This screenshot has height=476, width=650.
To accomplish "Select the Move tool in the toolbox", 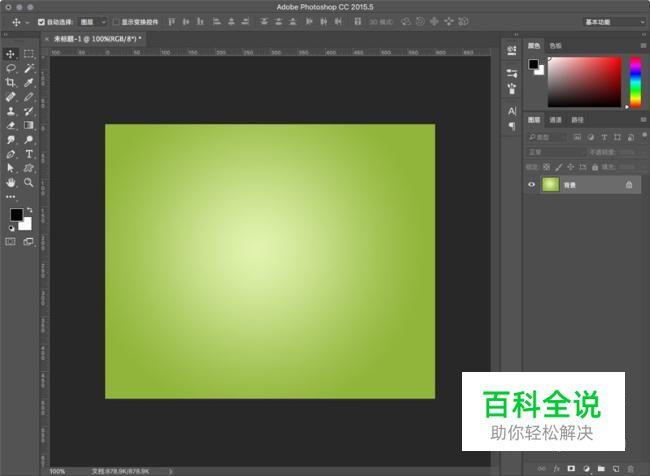I will click(11, 54).
